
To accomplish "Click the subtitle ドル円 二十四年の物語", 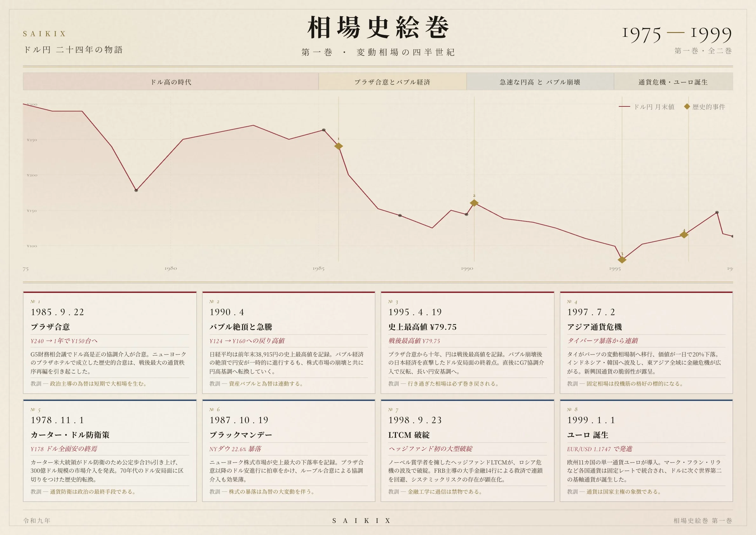I will [73, 50].
